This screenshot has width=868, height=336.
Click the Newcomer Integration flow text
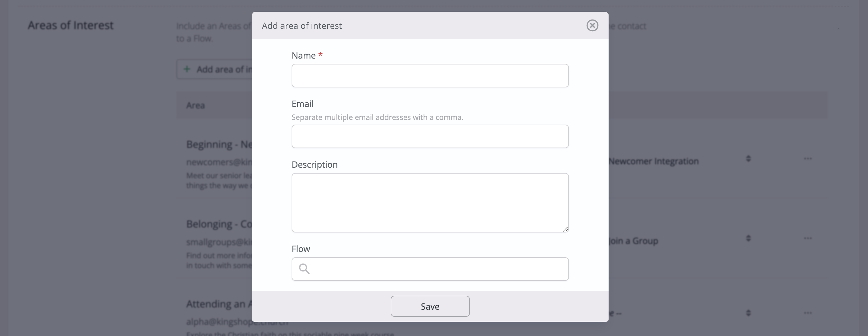point(654,161)
